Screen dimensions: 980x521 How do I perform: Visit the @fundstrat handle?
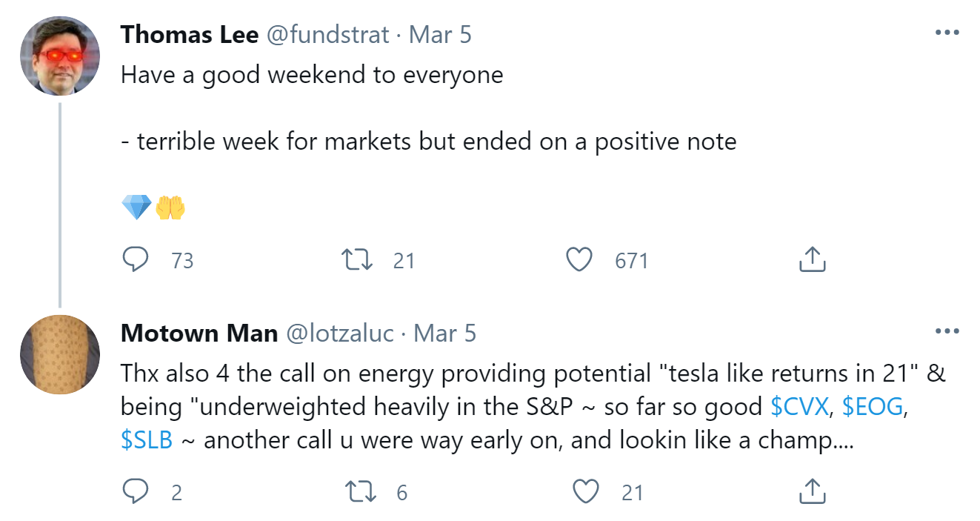327,35
